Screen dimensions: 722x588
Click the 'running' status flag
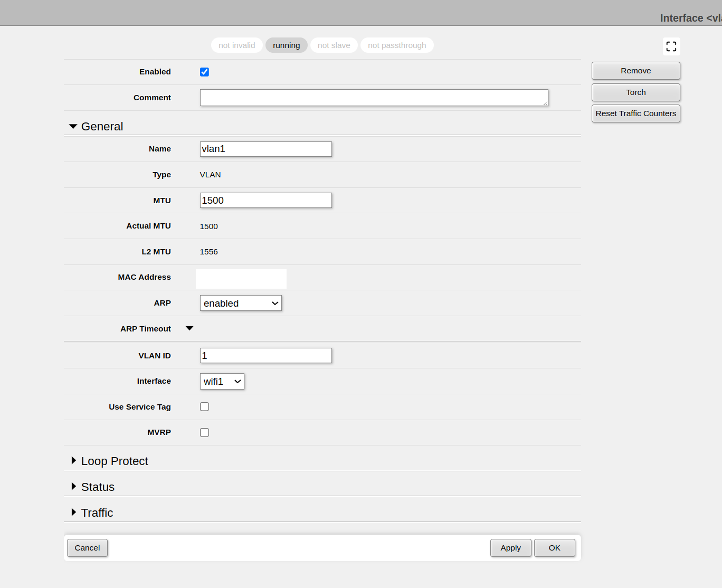point(287,45)
